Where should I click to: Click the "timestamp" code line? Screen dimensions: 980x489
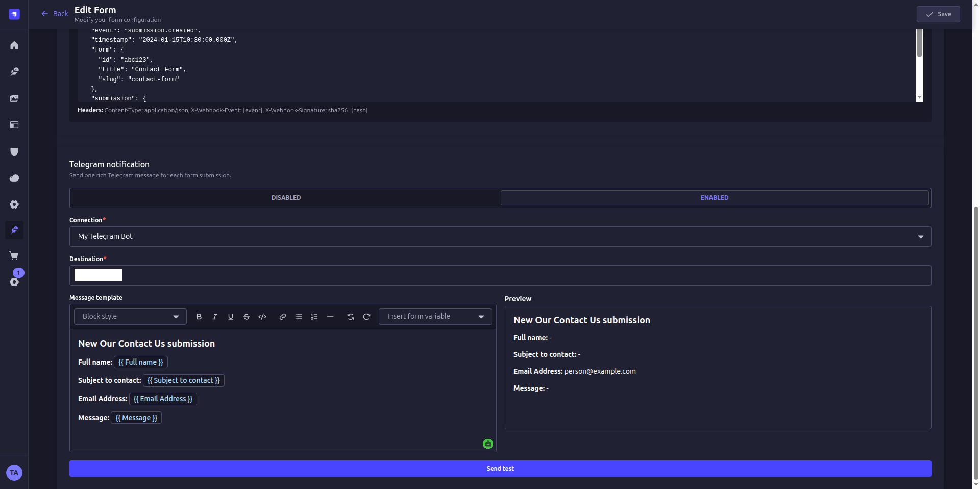[164, 40]
